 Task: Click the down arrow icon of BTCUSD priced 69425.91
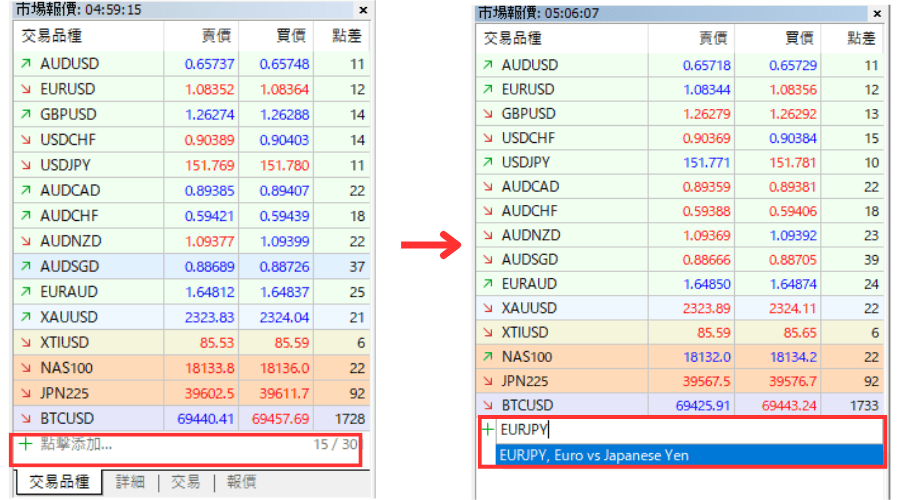488,406
